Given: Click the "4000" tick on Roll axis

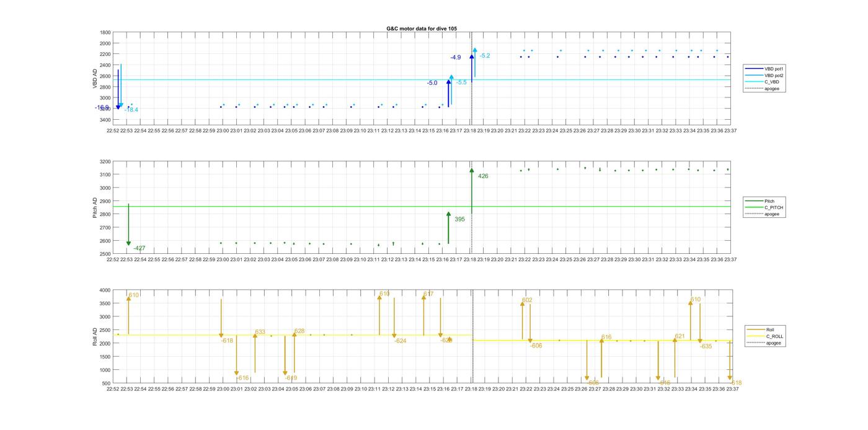Looking at the screenshot, I should [x=105, y=290].
